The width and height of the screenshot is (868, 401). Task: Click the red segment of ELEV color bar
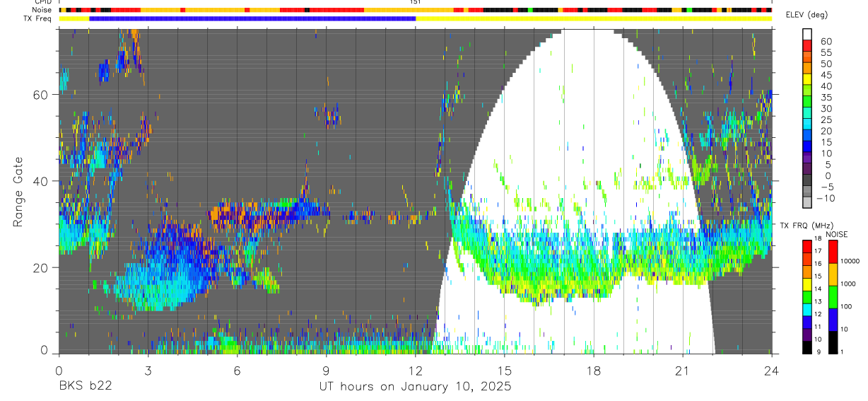click(x=809, y=45)
